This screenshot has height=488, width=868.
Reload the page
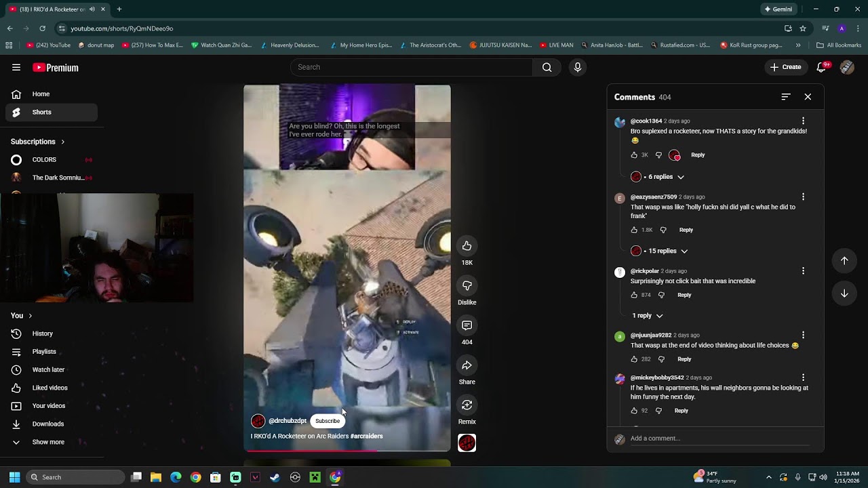pos(42,28)
